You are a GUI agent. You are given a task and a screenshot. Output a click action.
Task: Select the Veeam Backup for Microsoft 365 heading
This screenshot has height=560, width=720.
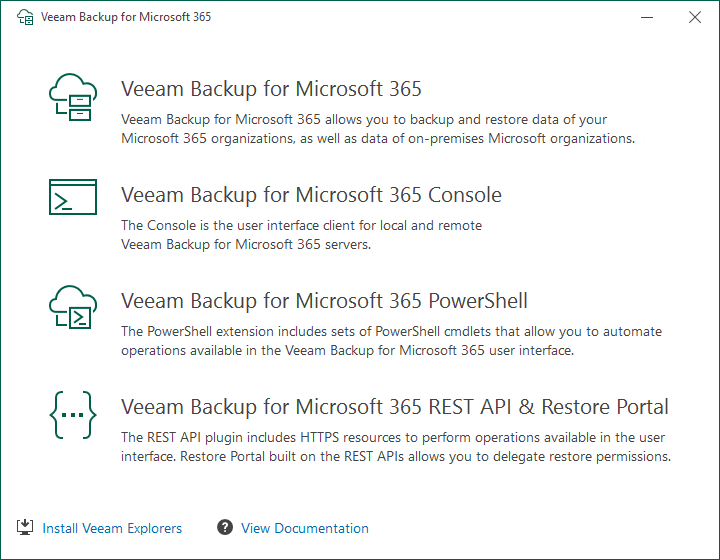(x=271, y=88)
